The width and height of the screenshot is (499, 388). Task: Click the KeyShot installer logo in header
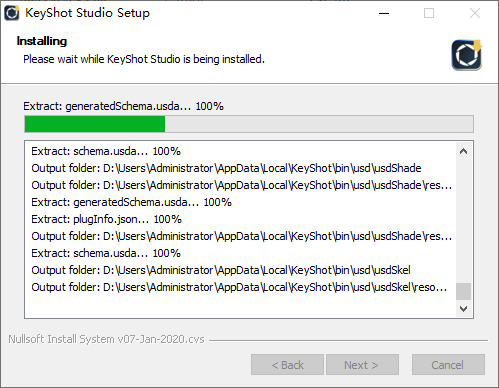click(467, 55)
